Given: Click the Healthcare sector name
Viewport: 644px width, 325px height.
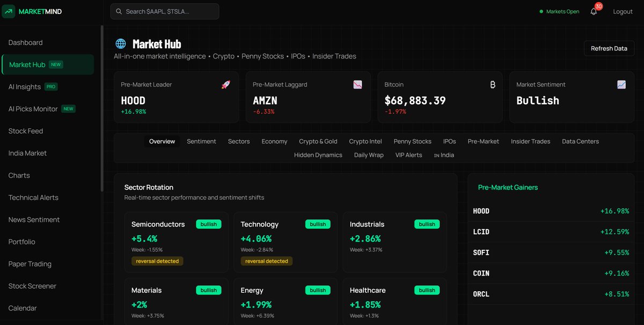Looking at the screenshot, I should pyautogui.click(x=368, y=290).
